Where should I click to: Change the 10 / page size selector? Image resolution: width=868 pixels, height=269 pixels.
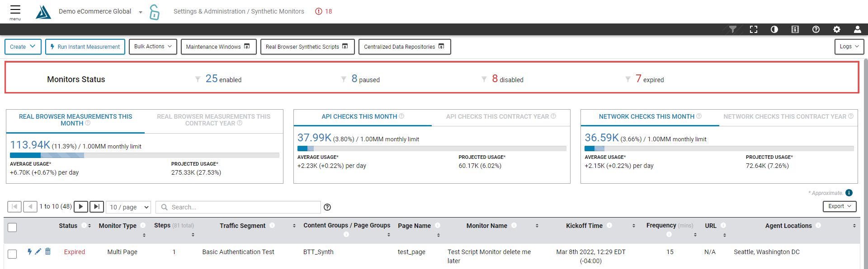[x=128, y=207]
